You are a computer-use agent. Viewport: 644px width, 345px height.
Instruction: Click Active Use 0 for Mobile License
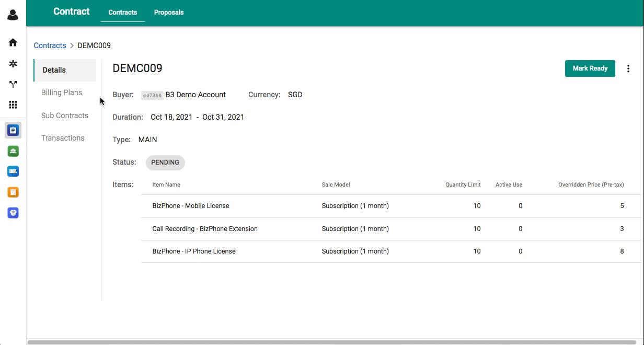click(x=521, y=206)
